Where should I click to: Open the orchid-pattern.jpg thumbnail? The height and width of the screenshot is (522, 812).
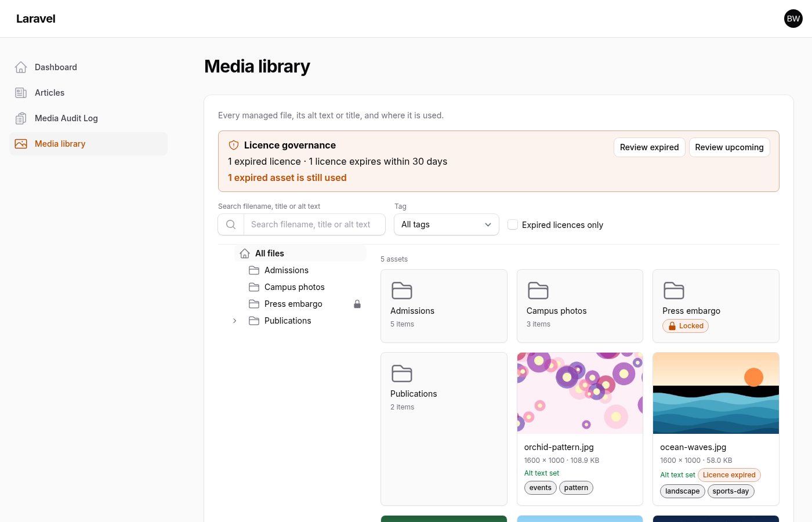[580, 393]
